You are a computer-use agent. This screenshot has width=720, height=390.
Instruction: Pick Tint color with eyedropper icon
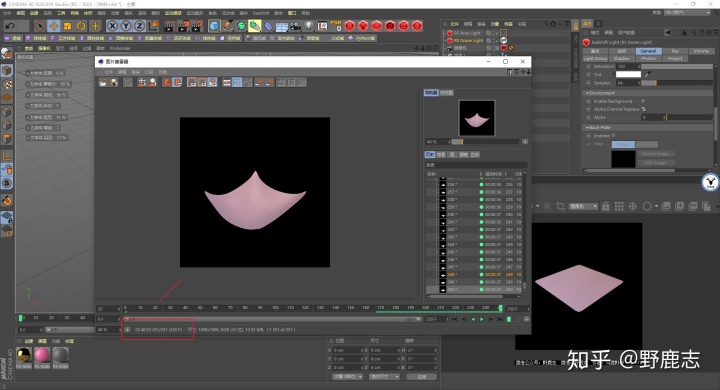(x=648, y=74)
